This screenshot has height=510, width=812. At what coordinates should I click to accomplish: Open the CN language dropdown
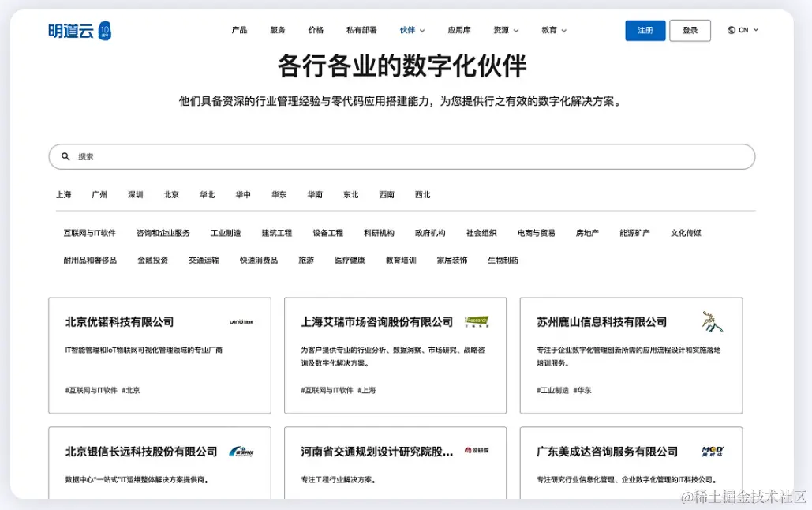coord(743,30)
